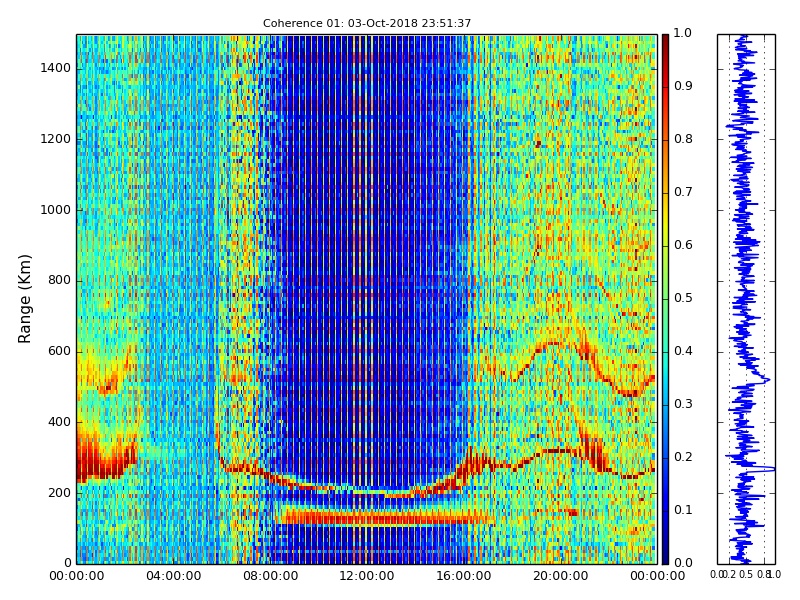Screen dimensions: 800x600
Task: Click the 200 range tick label
Action: click(x=59, y=493)
